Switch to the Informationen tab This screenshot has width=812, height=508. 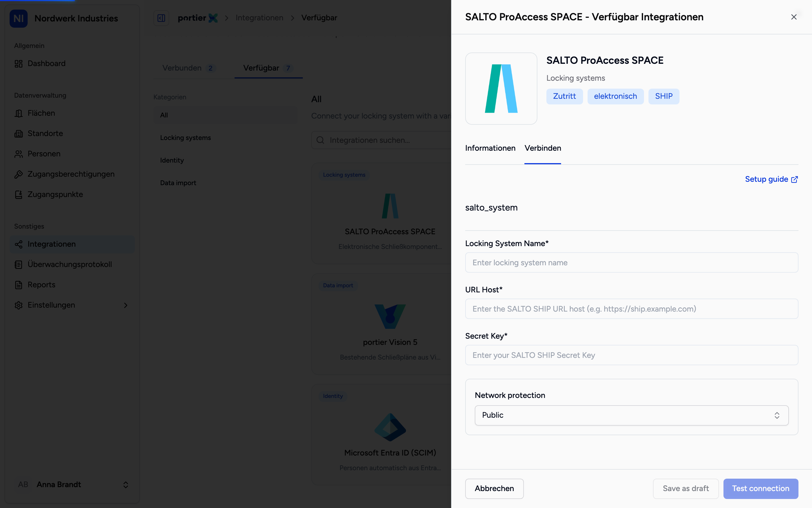click(490, 148)
